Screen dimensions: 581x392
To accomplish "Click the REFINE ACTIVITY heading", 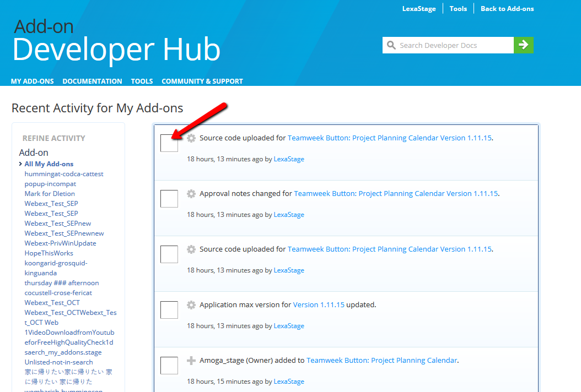I will 53,138.
